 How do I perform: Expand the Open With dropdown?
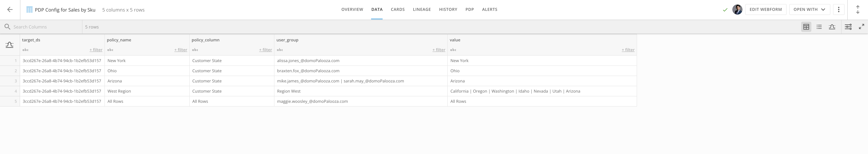[x=809, y=9]
